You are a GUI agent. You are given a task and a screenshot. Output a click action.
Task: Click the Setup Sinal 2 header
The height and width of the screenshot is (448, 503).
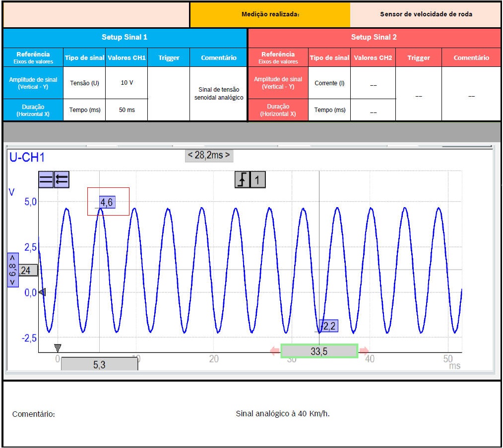click(374, 37)
